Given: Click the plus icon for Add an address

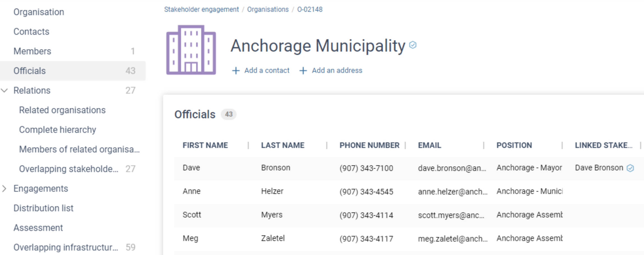Looking at the screenshot, I should point(303,71).
